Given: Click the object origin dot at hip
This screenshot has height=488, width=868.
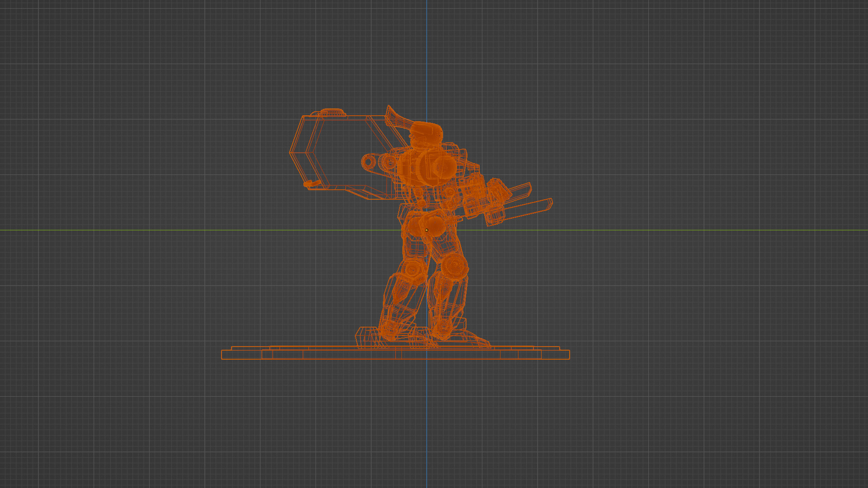Looking at the screenshot, I should tap(426, 230).
